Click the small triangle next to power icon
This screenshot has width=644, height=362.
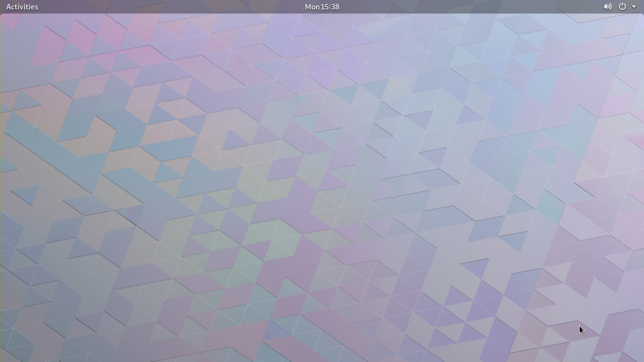coord(634,7)
